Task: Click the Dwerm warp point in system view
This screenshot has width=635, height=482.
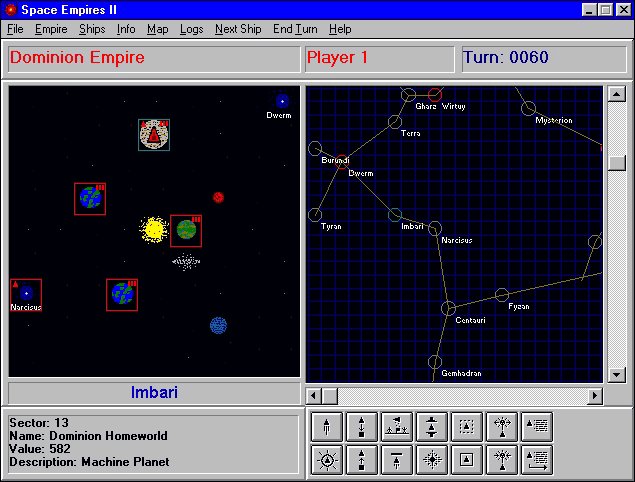Action: pyautogui.click(x=282, y=101)
